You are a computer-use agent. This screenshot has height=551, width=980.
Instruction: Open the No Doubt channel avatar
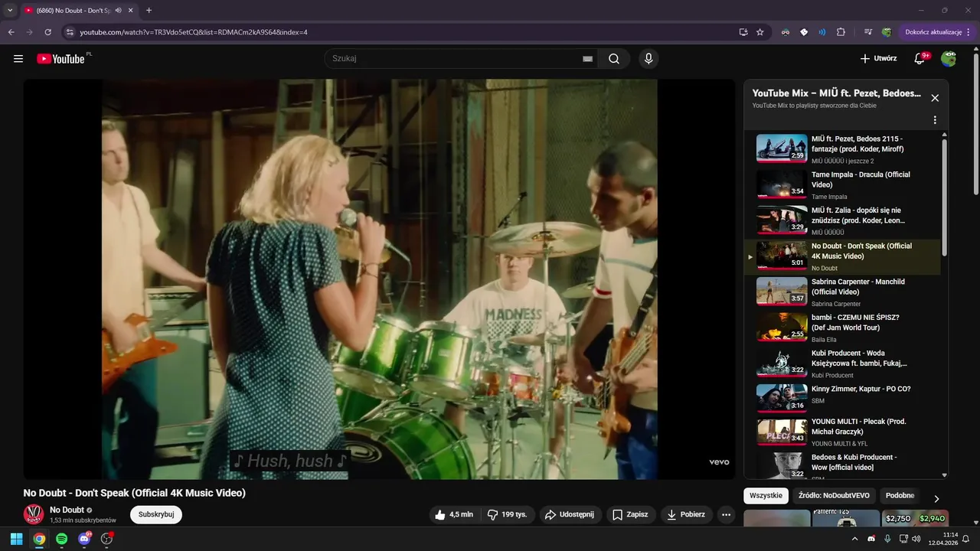click(34, 514)
